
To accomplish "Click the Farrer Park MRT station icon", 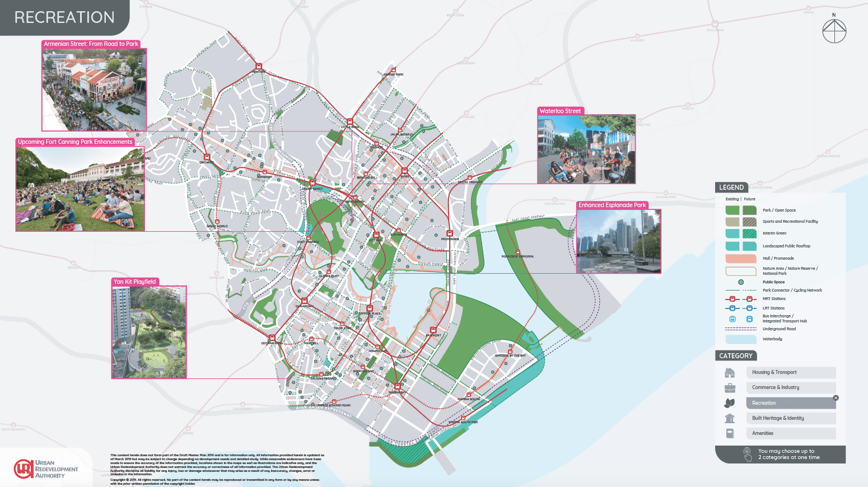I will tap(393, 70).
